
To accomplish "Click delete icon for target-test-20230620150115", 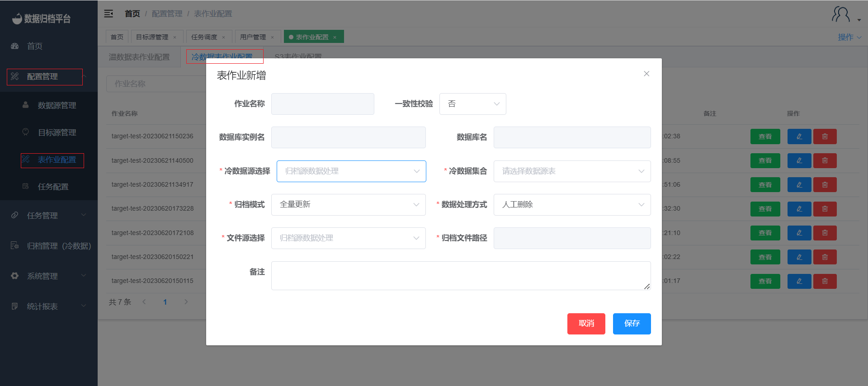I will (x=825, y=281).
